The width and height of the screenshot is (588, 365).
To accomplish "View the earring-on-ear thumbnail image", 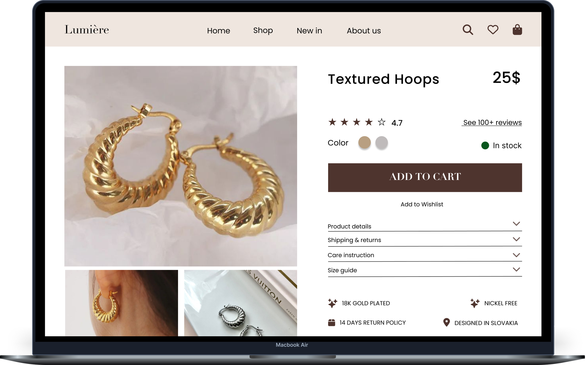I will click(121, 303).
